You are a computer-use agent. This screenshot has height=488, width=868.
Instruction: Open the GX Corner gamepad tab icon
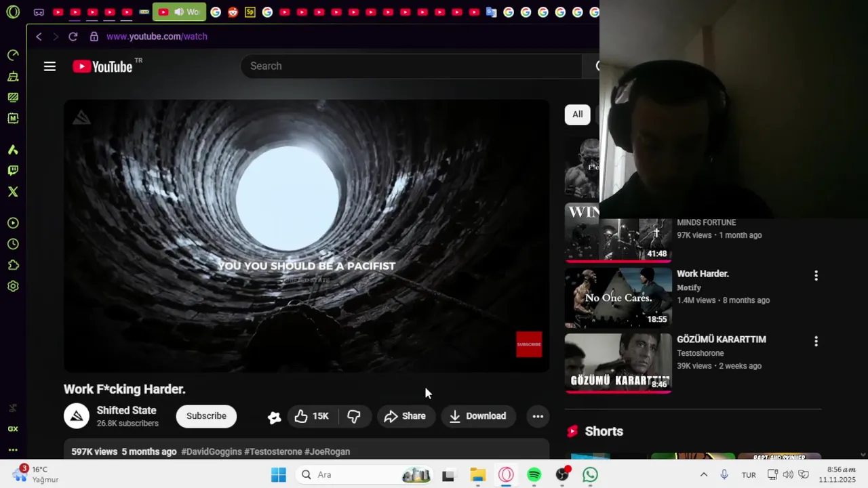39,12
